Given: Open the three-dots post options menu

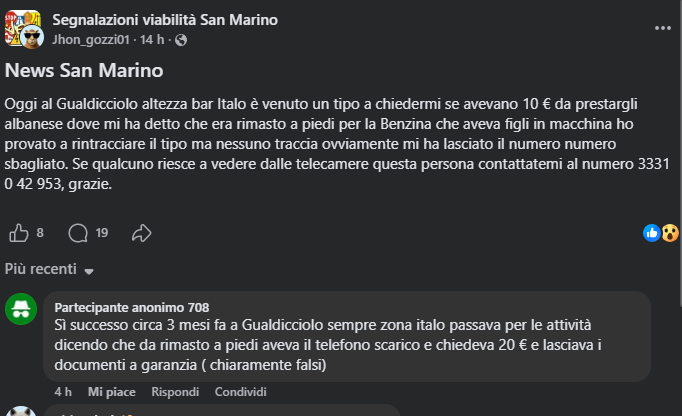Looking at the screenshot, I should tap(662, 28).
